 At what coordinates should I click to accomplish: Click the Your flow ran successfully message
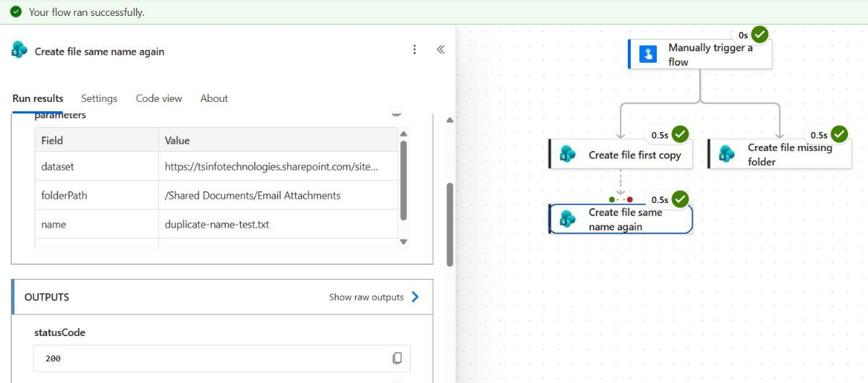click(x=87, y=12)
